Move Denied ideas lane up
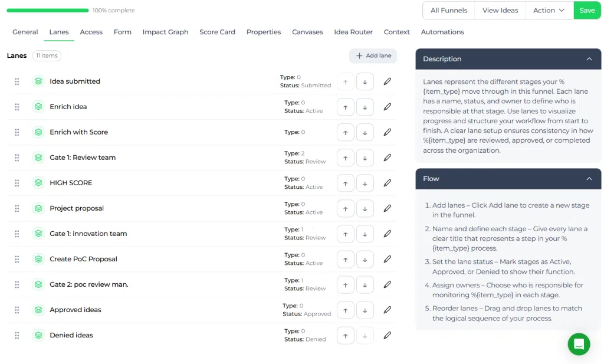 345,336
